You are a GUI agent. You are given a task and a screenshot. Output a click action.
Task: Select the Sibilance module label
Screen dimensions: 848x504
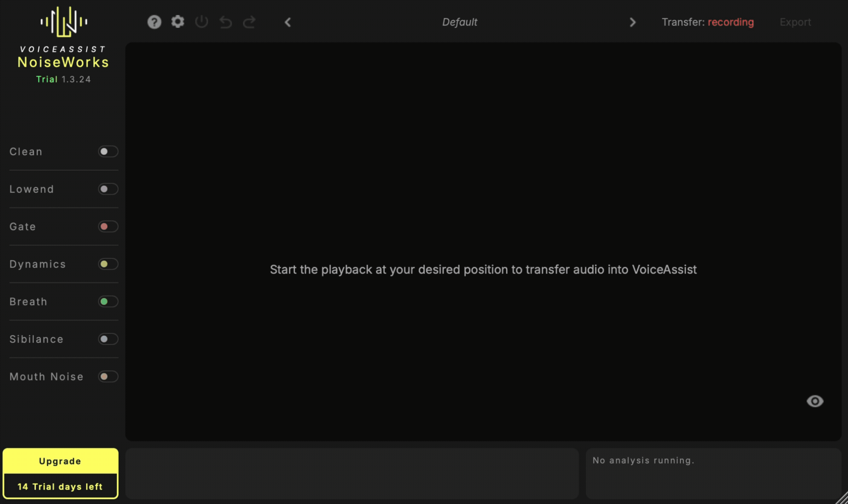click(x=36, y=339)
